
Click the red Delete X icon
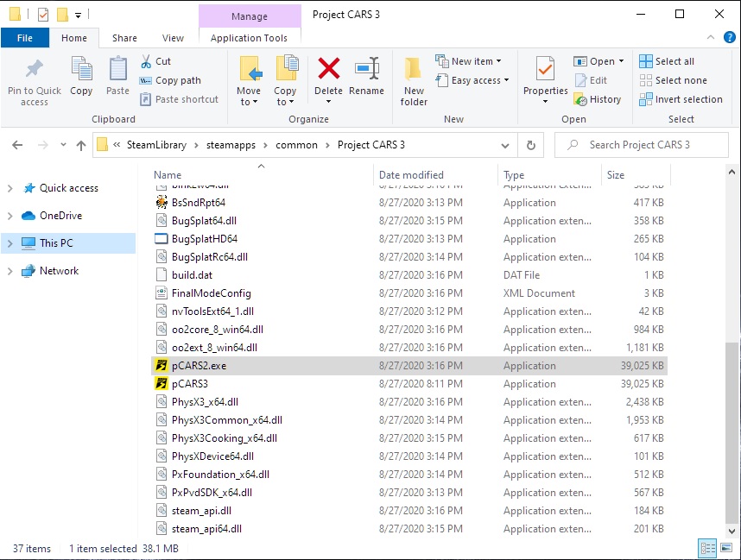click(x=328, y=68)
